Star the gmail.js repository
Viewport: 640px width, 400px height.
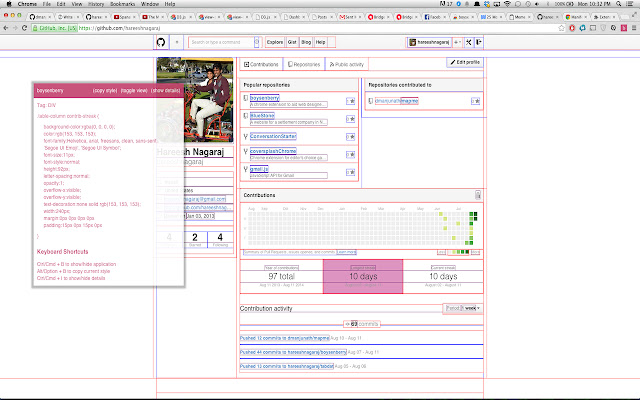click(x=350, y=173)
